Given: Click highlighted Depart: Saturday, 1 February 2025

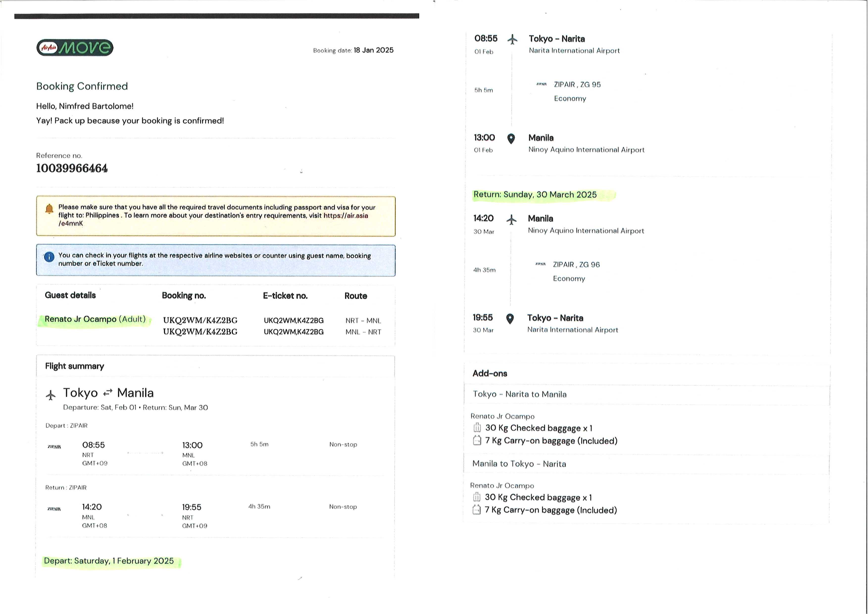Looking at the screenshot, I should coord(109,561).
